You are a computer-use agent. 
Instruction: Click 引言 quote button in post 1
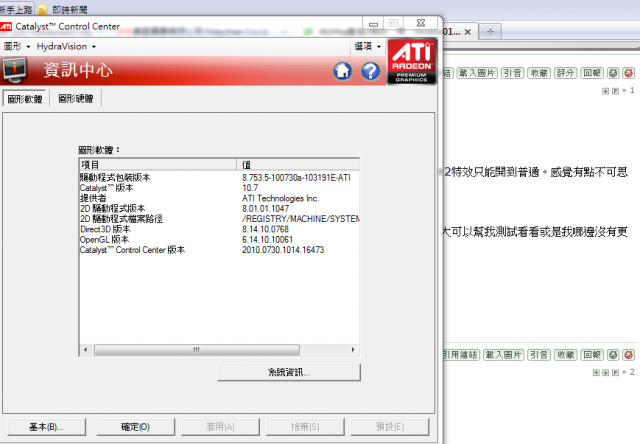(512, 73)
